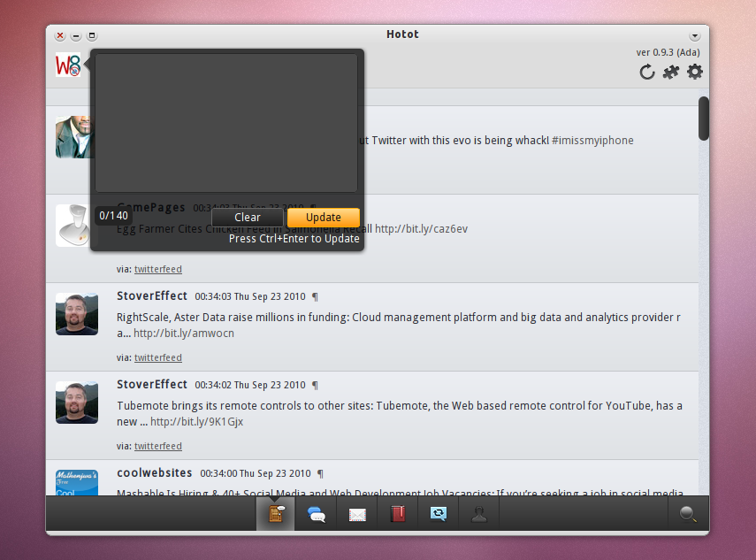Screen dimensions: 756x560
Task: Click twitterfeed link under Tubemote tweet
Action: point(158,446)
